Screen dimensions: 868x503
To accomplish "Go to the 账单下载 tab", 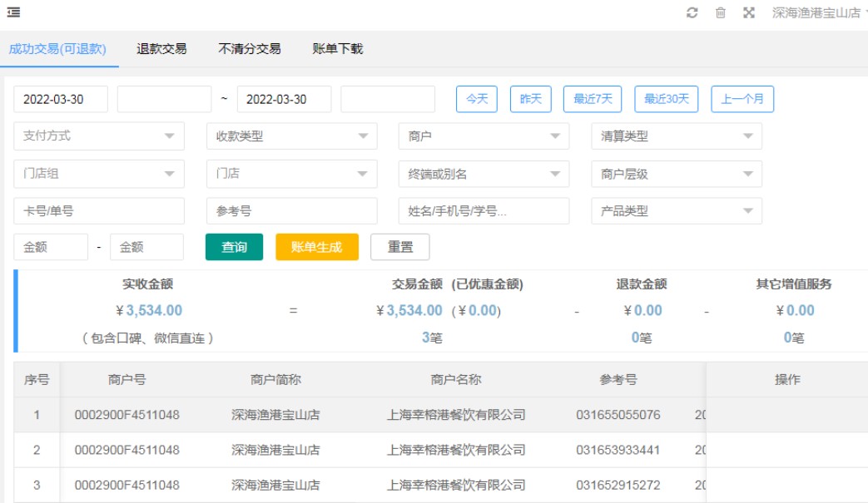I will [338, 49].
